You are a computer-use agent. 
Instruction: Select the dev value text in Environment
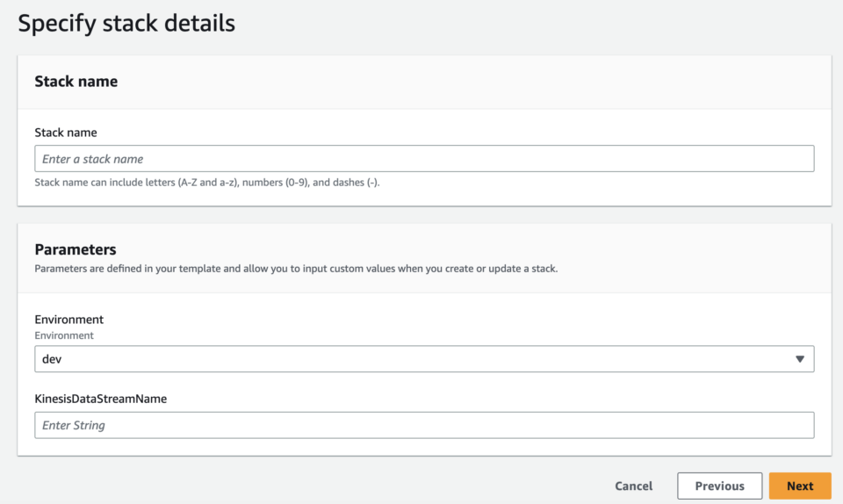pos(52,359)
